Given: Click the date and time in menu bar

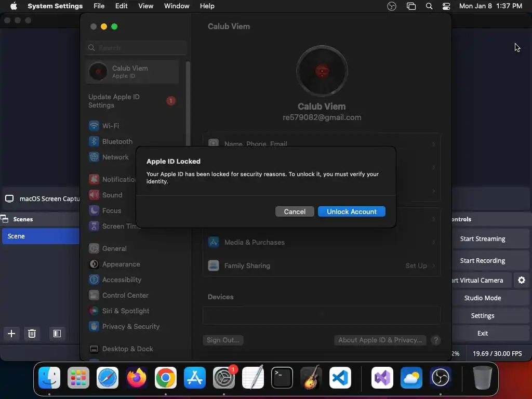Looking at the screenshot, I should (x=490, y=6).
